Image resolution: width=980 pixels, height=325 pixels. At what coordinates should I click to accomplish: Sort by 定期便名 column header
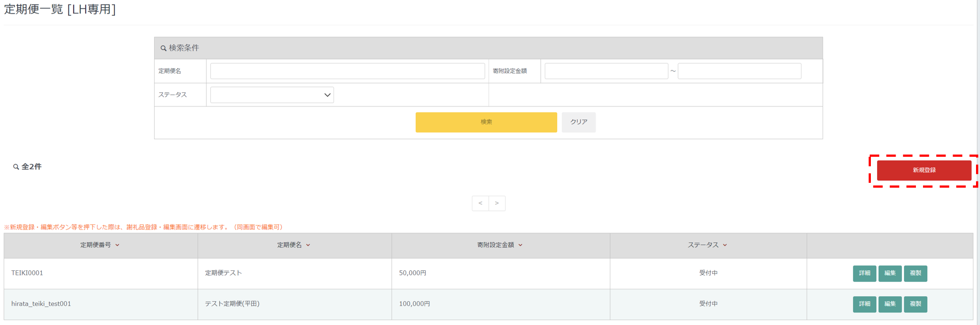point(294,245)
